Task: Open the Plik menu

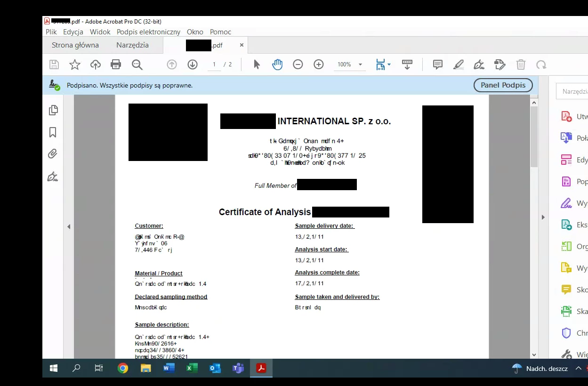Action: 51,32
